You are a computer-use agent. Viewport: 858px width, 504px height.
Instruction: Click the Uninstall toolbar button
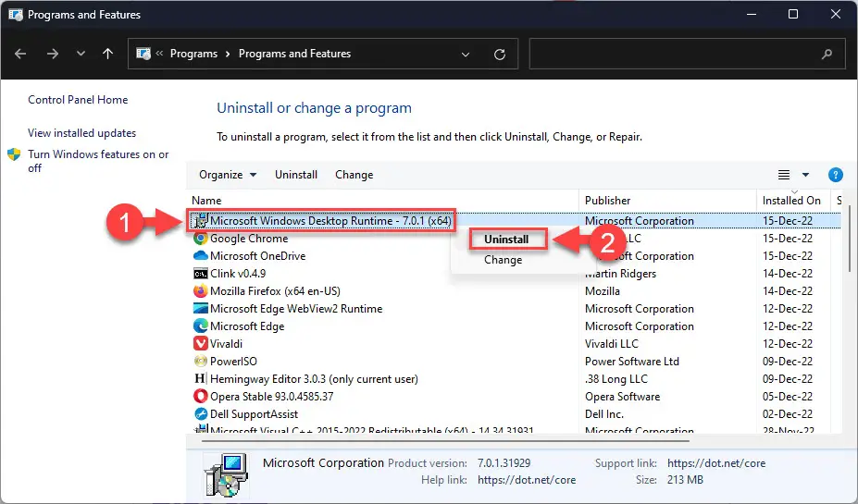pos(296,175)
